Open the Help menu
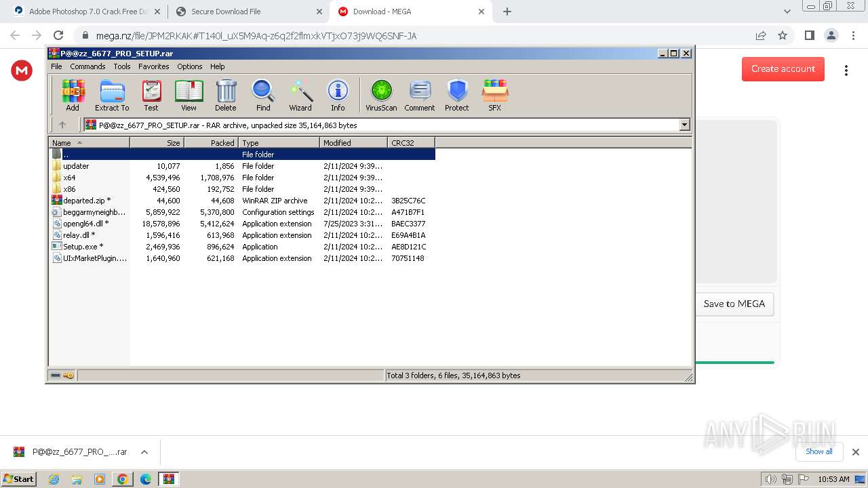Viewport: 868px width, 488px height. click(218, 66)
